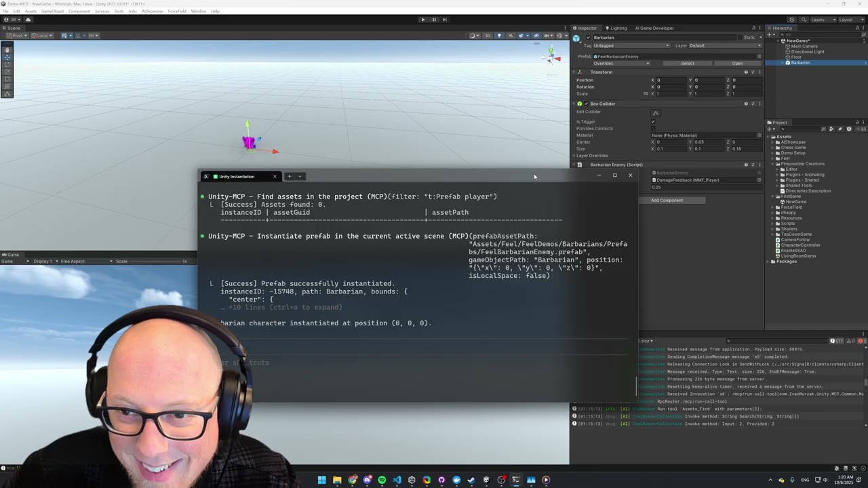Open Spotify from the taskbar
The image size is (868, 488).
pyautogui.click(x=382, y=480)
